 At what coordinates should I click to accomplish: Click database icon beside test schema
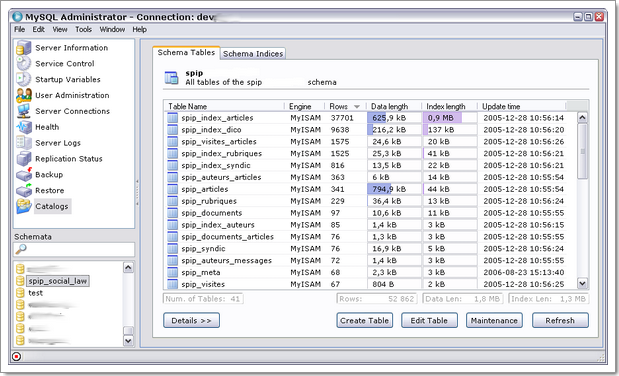coord(20,293)
